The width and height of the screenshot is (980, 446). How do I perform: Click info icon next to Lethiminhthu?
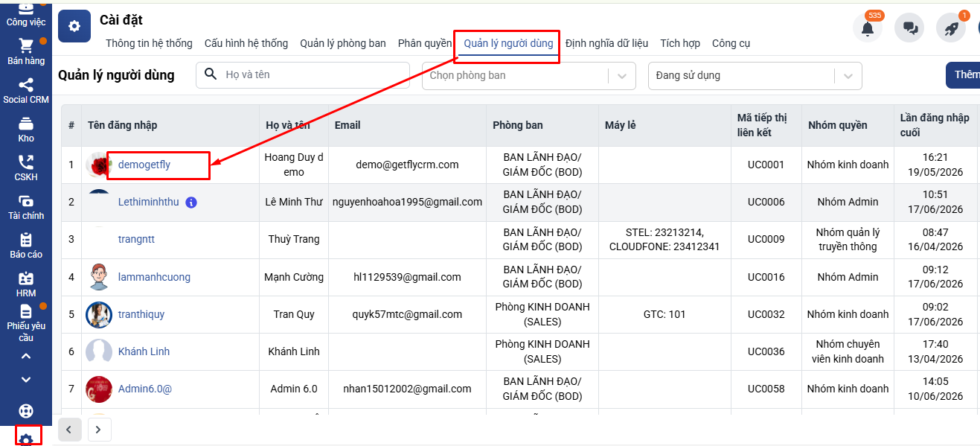point(191,203)
